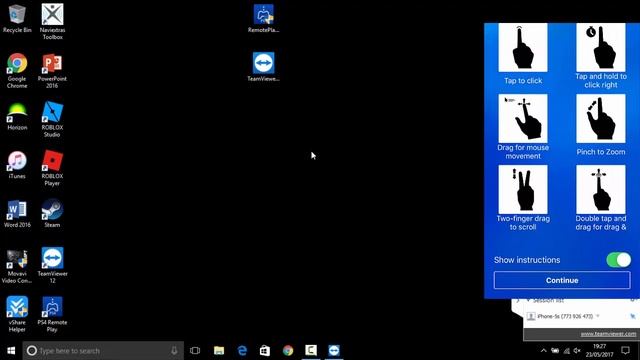Launch Microsoft Edge from the taskbar
This screenshot has height=360, width=640.
pyautogui.click(x=242, y=351)
